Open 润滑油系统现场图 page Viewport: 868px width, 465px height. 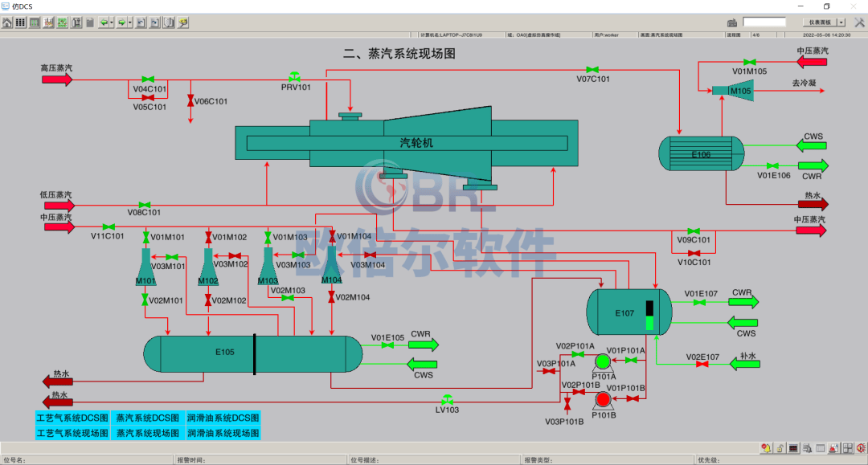[x=223, y=433]
